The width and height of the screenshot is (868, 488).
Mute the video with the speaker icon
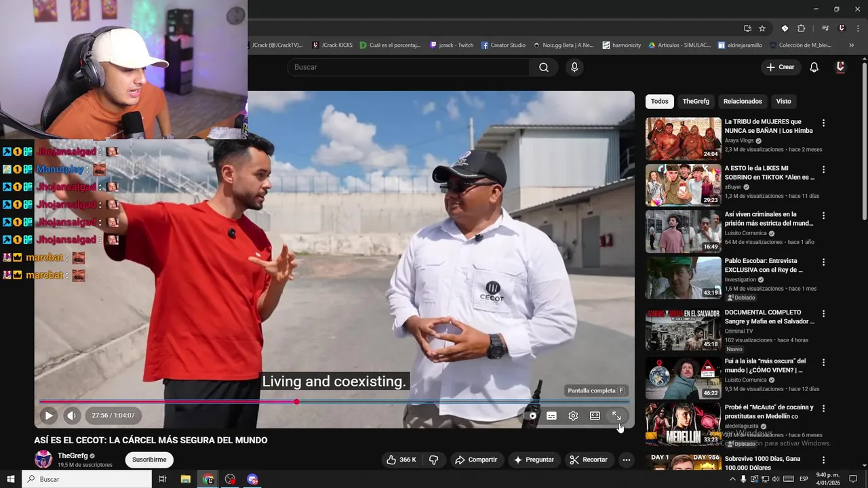point(71,415)
